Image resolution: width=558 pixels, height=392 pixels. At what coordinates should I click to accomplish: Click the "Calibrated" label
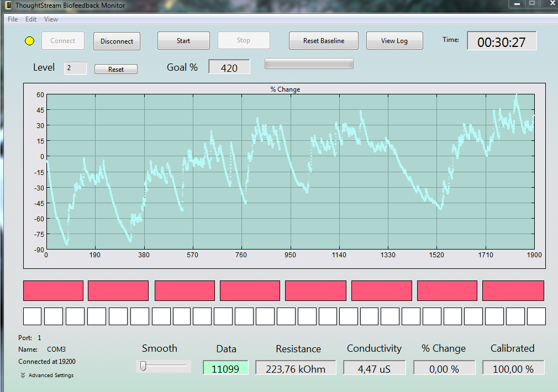coord(513,348)
